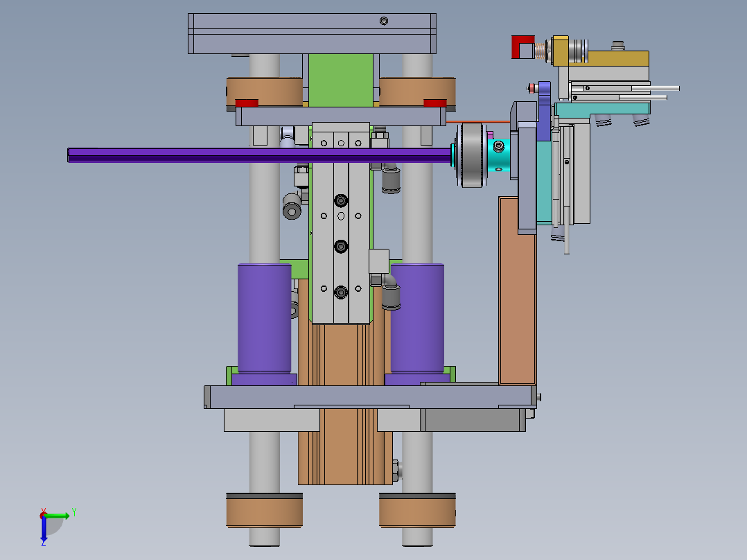Select the wide gray base plate
Image resolution: width=747 pixels, height=560 pixels.
pos(371,396)
